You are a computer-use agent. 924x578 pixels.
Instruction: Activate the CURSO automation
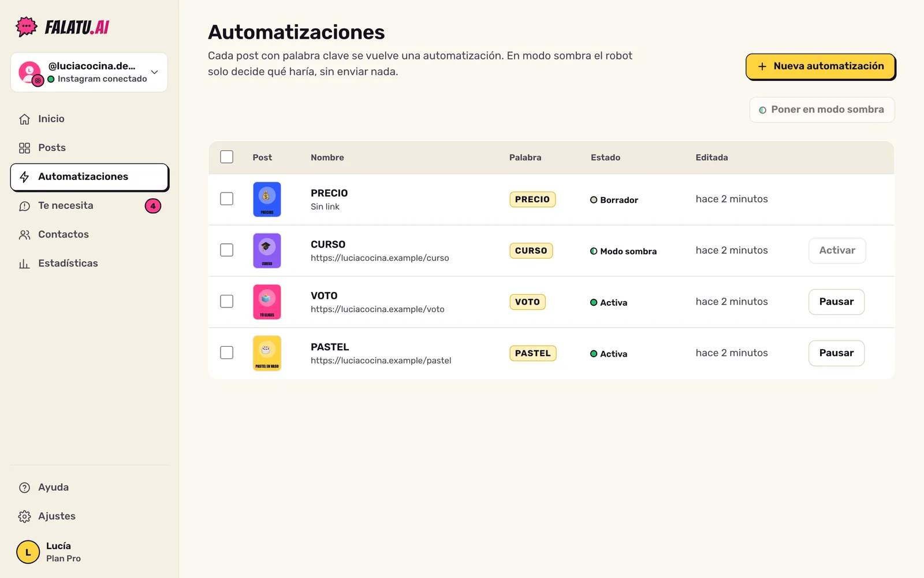(x=837, y=250)
